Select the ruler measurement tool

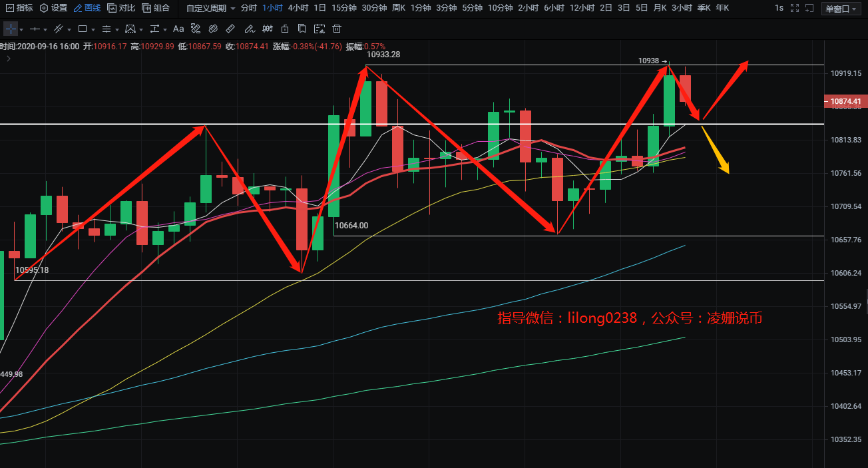[230, 29]
